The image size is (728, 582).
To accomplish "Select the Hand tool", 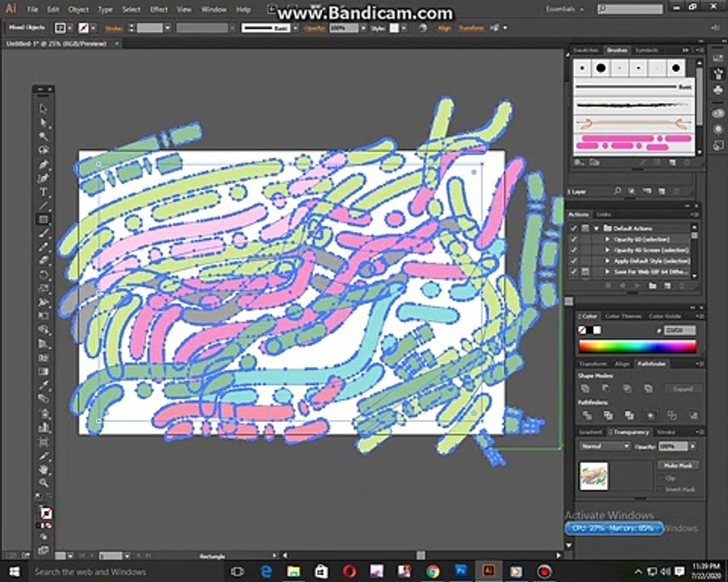I will 43,469.
